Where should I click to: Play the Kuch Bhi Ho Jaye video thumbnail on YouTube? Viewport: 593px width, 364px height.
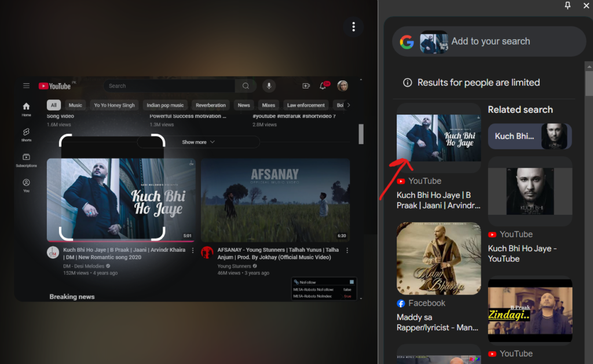pyautogui.click(x=121, y=200)
